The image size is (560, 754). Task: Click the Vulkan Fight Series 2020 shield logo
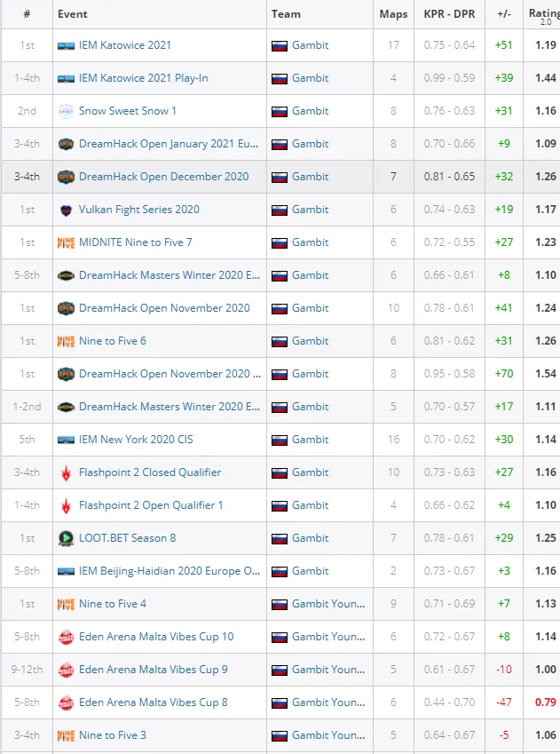pyautogui.click(x=66, y=210)
